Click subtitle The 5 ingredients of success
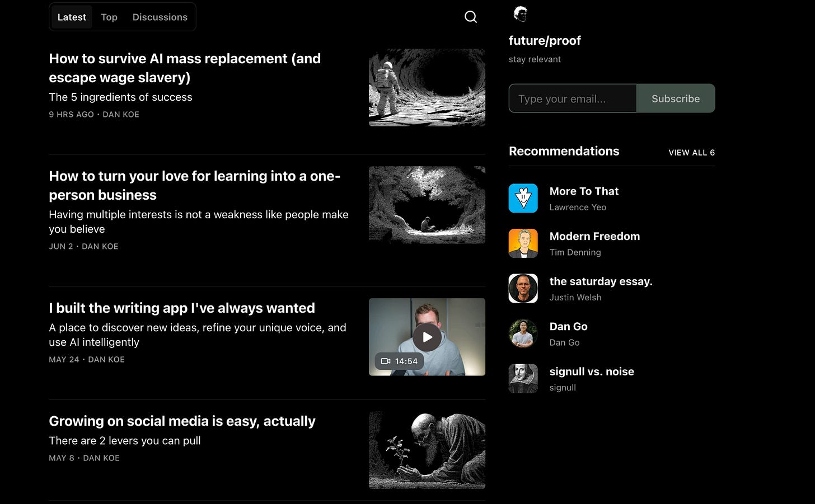This screenshot has height=504, width=815. (120, 97)
